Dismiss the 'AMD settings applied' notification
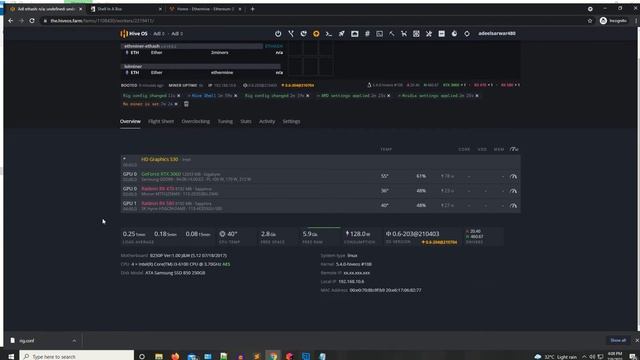This screenshot has width=640, height=360. tap(389, 96)
